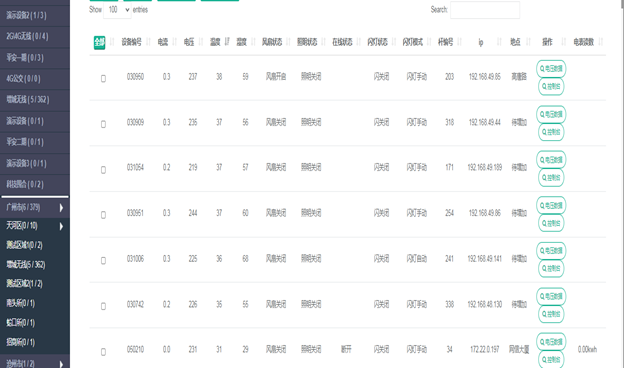Click upper action button in row 030909

point(551,115)
